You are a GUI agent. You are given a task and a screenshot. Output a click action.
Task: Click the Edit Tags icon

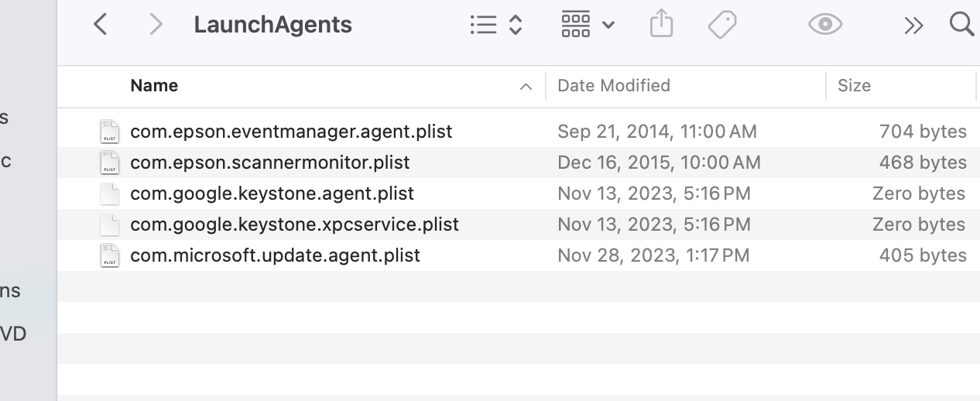tap(721, 25)
